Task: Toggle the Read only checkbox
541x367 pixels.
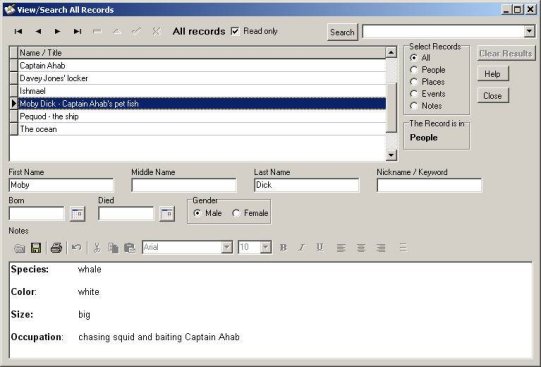Action: coord(235,31)
